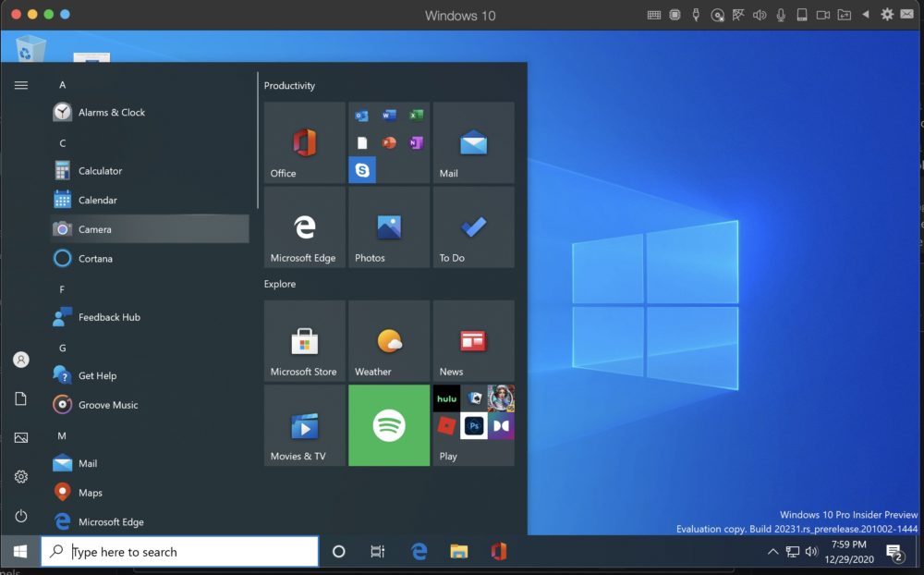This screenshot has height=575, width=924.
Task: Open Settings gear in Start sidebar
Action: (x=20, y=476)
